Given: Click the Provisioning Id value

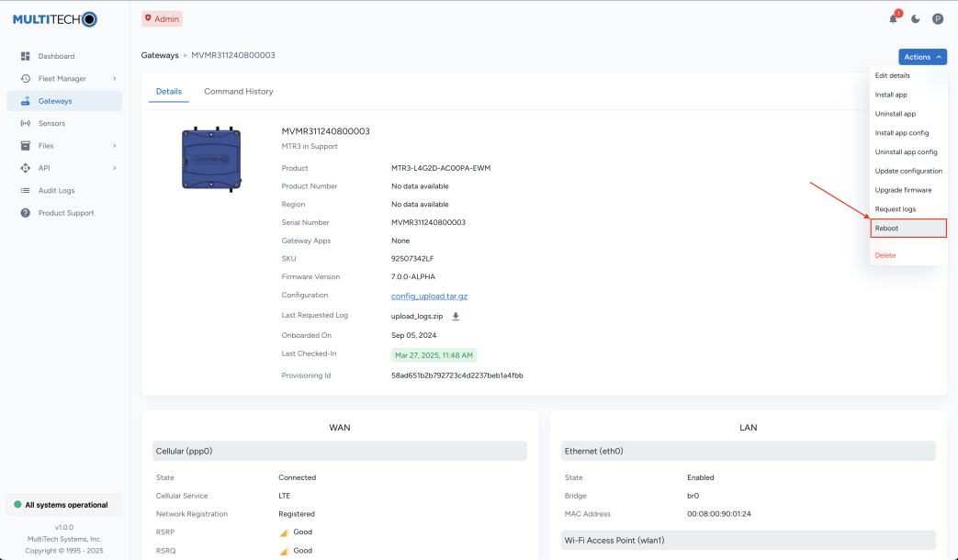Looking at the screenshot, I should pyautogui.click(x=457, y=375).
